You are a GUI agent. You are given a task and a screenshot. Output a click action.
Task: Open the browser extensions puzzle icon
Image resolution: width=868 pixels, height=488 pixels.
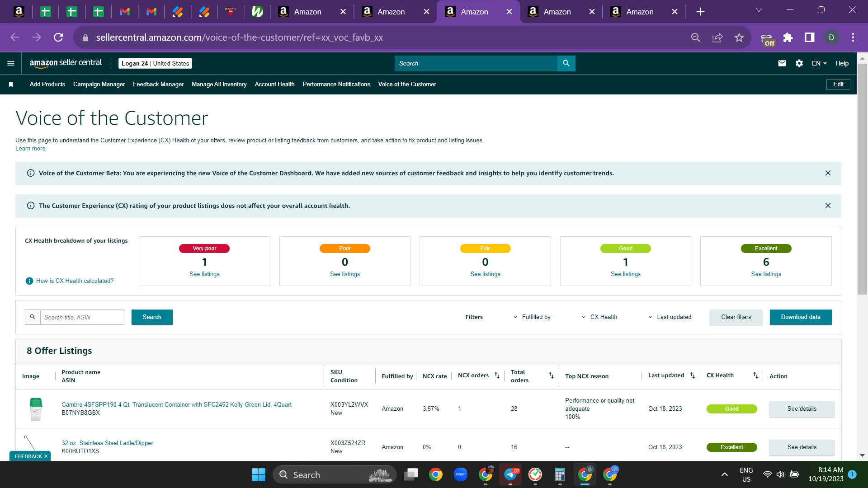click(x=788, y=38)
